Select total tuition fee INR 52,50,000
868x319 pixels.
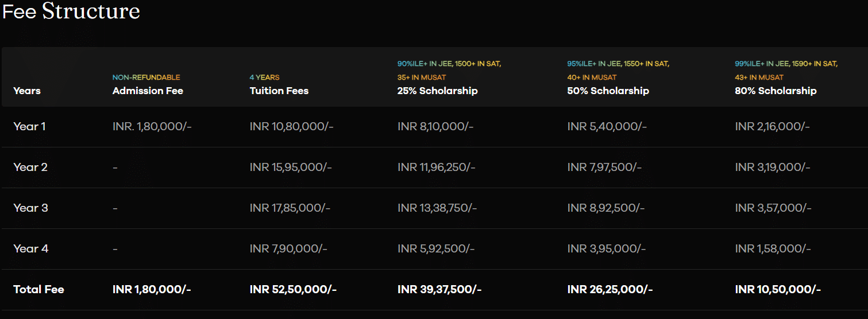293,289
